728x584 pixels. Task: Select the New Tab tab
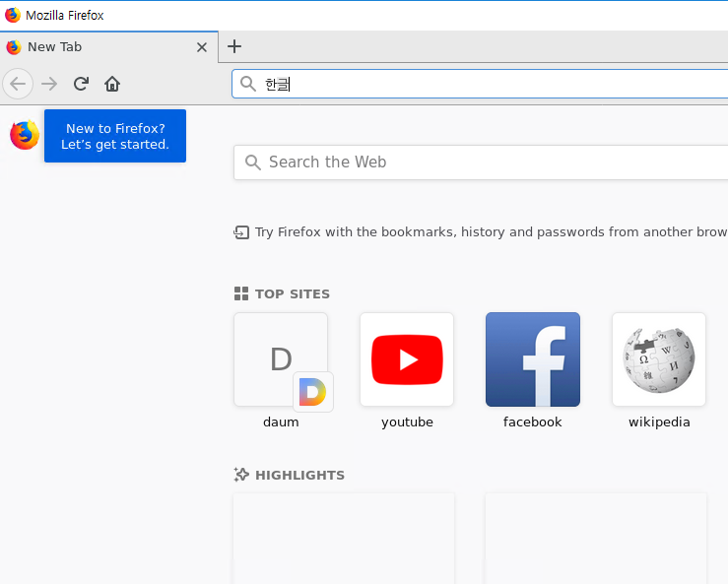pos(109,47)
